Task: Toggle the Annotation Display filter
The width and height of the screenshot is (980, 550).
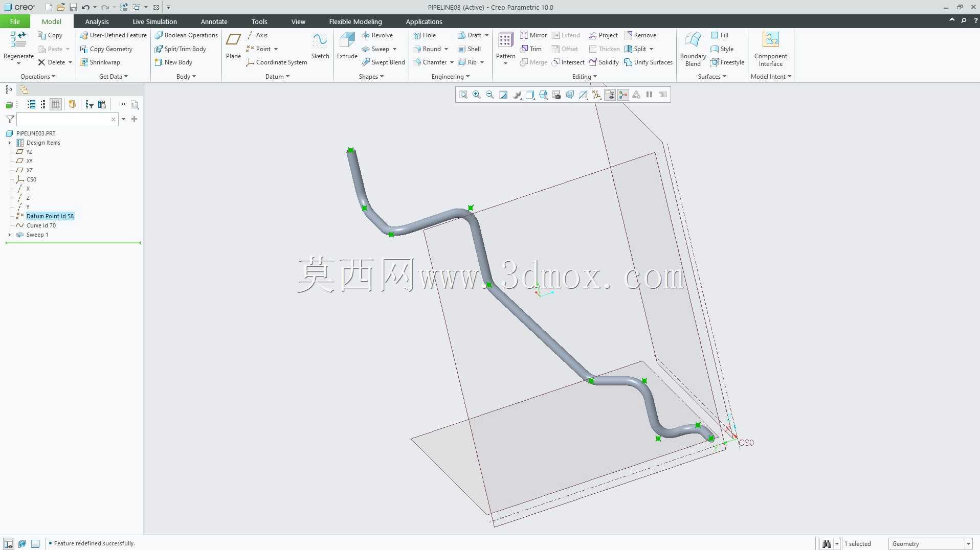Action: [610, 95]
